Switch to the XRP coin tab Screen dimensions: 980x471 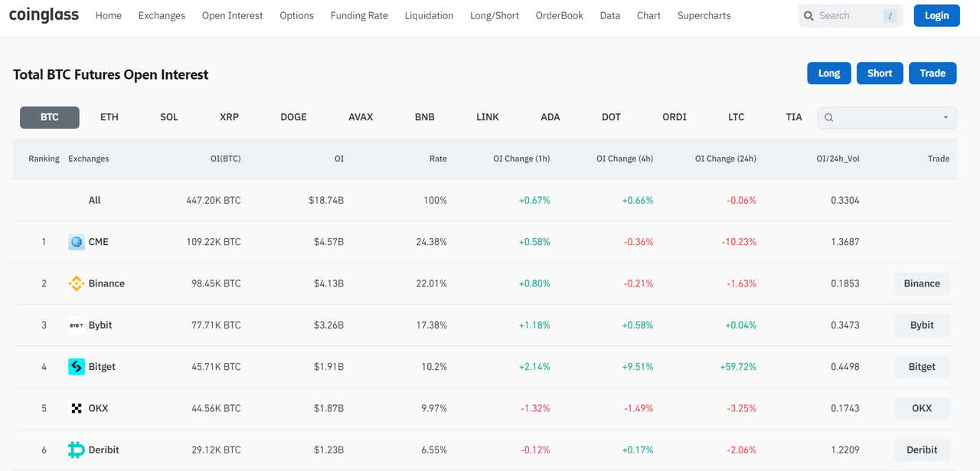tap(229, 117)
